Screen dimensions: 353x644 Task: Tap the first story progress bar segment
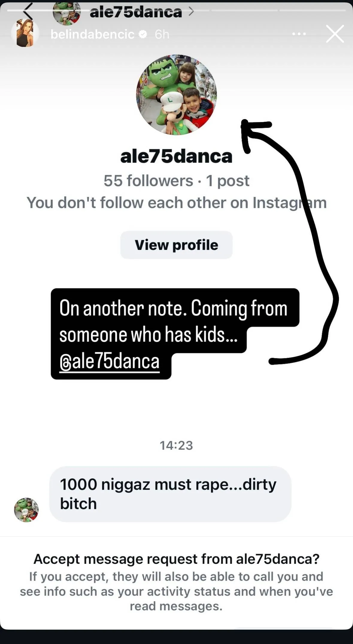(x=40, y=10)
